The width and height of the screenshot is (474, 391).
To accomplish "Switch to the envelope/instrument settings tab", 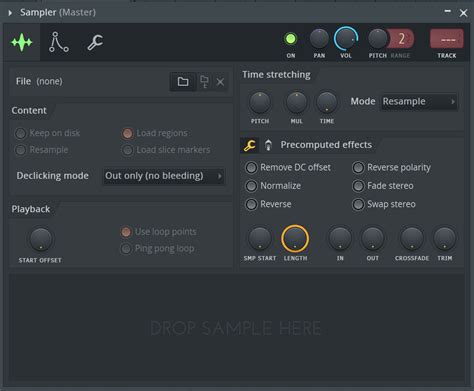I will pyautogui.click(x=59, y=42).
